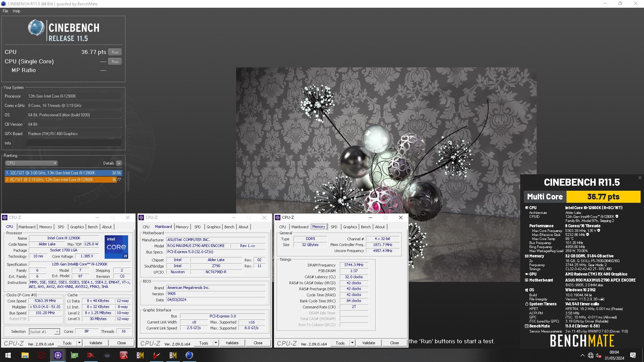The width and height of the screenshot is (644, 362).
Task: Click the Motherboard icon in BenchMate panel
Action: (x=527, y=280)
